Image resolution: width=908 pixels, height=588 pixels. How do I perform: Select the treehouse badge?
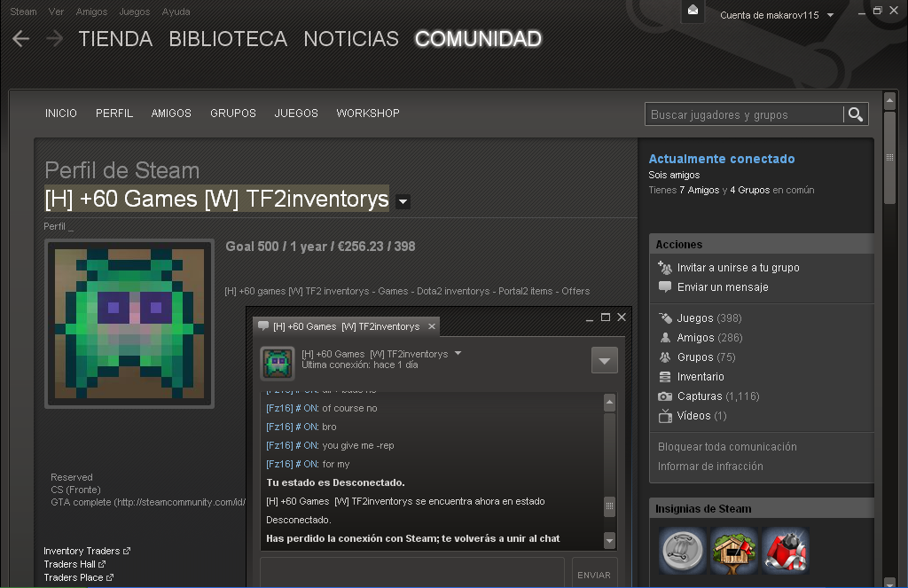pos(733,551)
